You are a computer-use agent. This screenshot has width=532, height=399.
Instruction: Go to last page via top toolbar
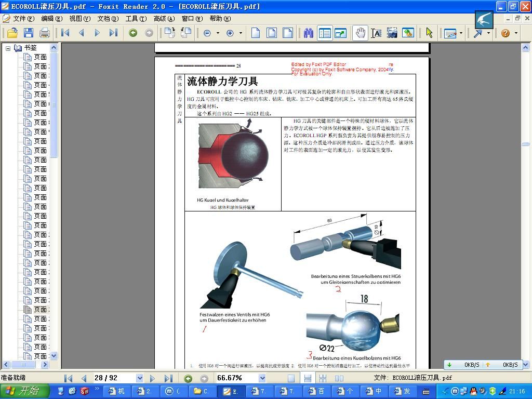coord(113,33)
